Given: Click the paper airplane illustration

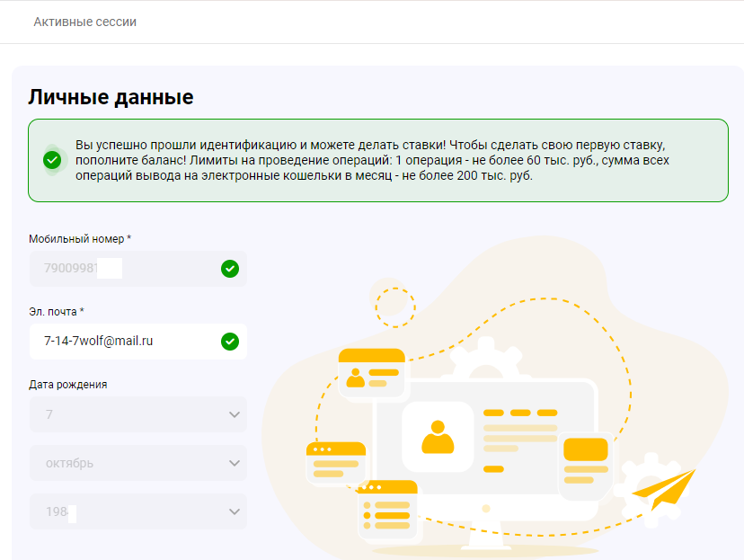Looking at the screenshot, I should point(664,489).
